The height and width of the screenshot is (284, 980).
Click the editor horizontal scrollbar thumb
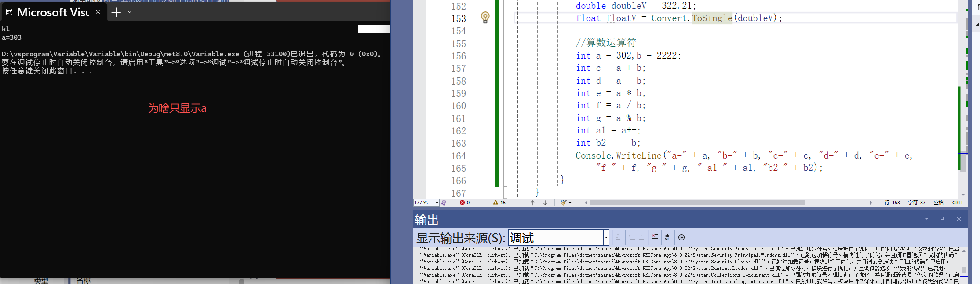point(697,203)
